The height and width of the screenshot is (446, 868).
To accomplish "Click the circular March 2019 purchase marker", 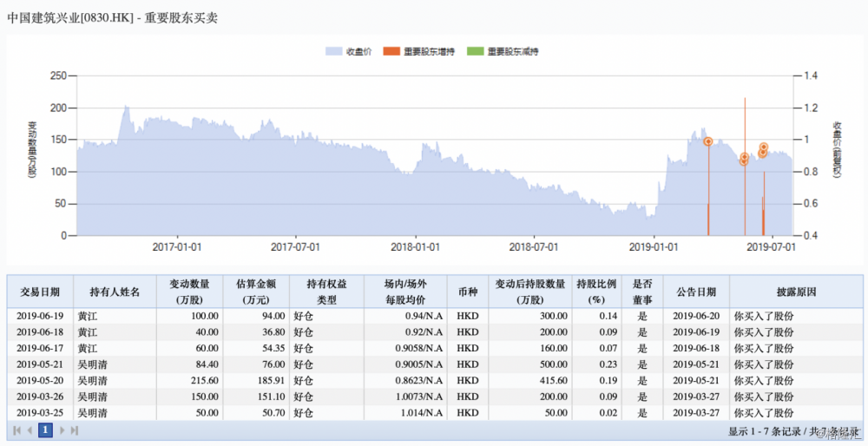I will (x=708, y=141).
